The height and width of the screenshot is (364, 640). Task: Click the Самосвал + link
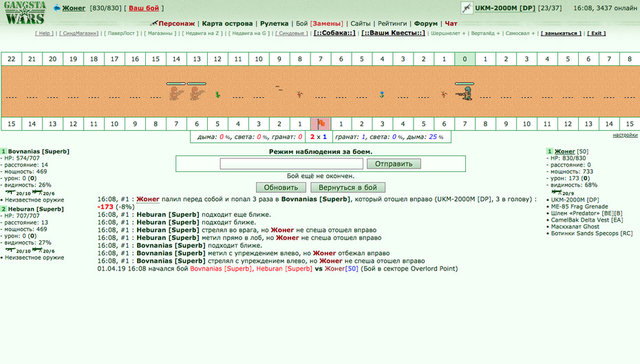coord(520,33)
